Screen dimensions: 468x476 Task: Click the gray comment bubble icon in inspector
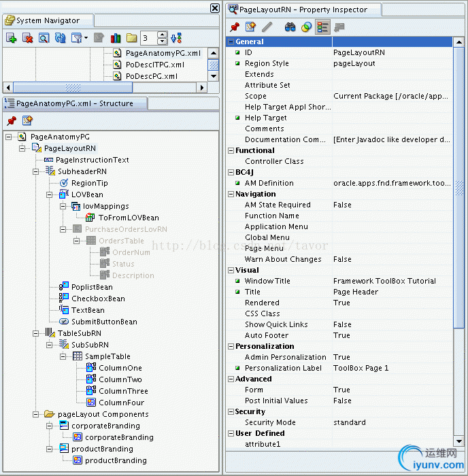click(x=339, y=27)
